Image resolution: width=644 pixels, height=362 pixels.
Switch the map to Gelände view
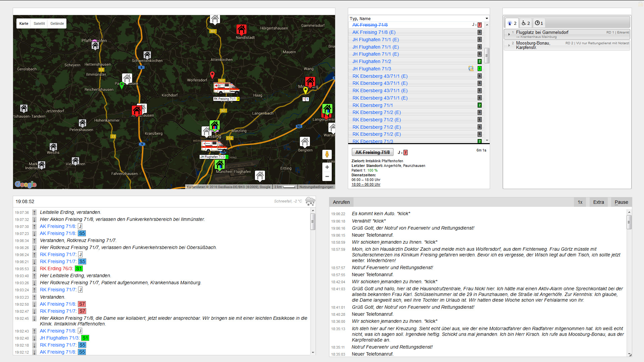(x=57, y=23)
